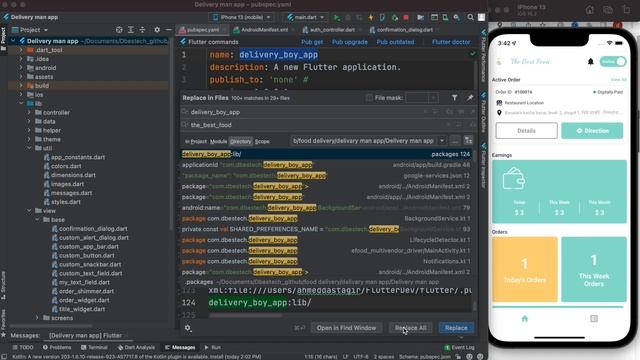Pin the Replace in Files dialog
The width and height of the screenshot is (640, 360).
click(470, 98)
